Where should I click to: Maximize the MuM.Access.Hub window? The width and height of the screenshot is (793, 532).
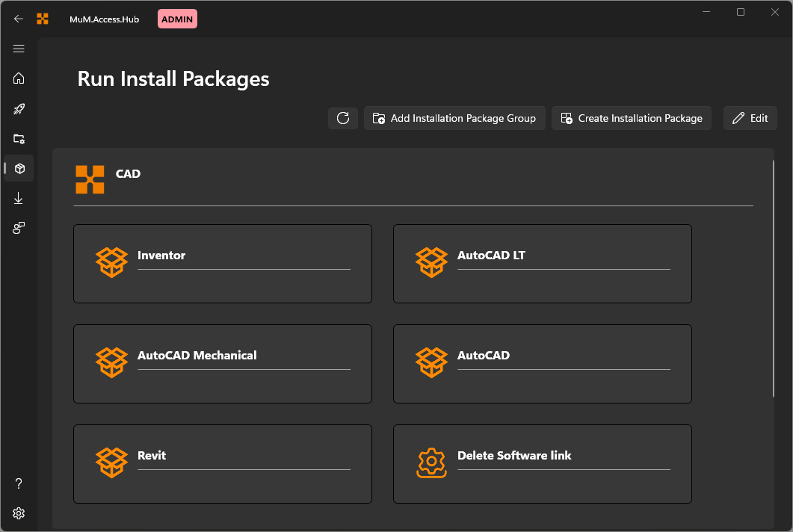(x=741, y=12)
